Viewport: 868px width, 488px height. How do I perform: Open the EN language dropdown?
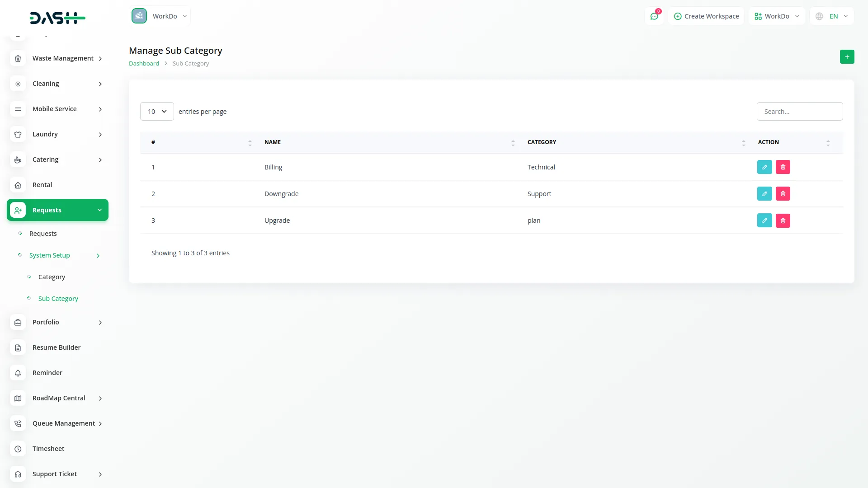pyautogui.click(x=832, y=16)
